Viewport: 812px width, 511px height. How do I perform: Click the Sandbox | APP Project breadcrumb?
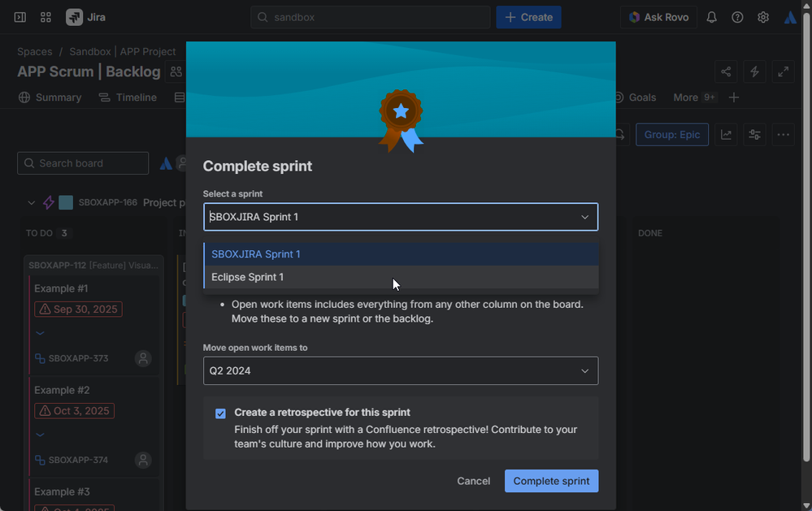click(x=123, y=52)
